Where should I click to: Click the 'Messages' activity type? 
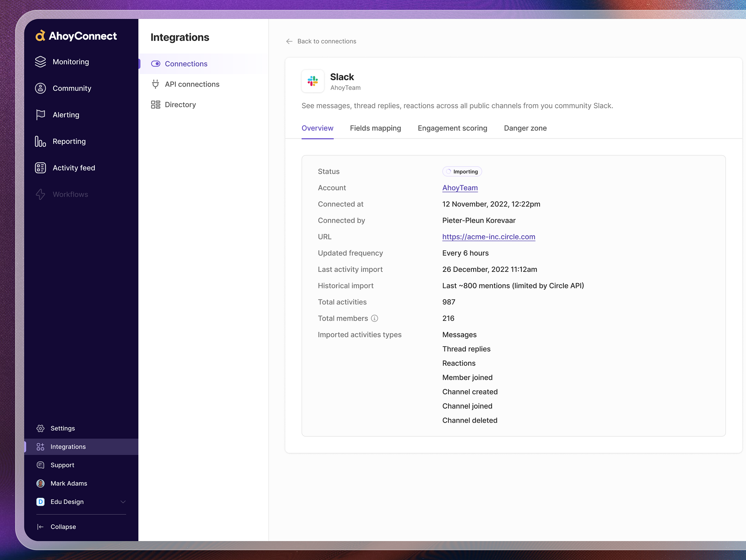tap(459, 335)
